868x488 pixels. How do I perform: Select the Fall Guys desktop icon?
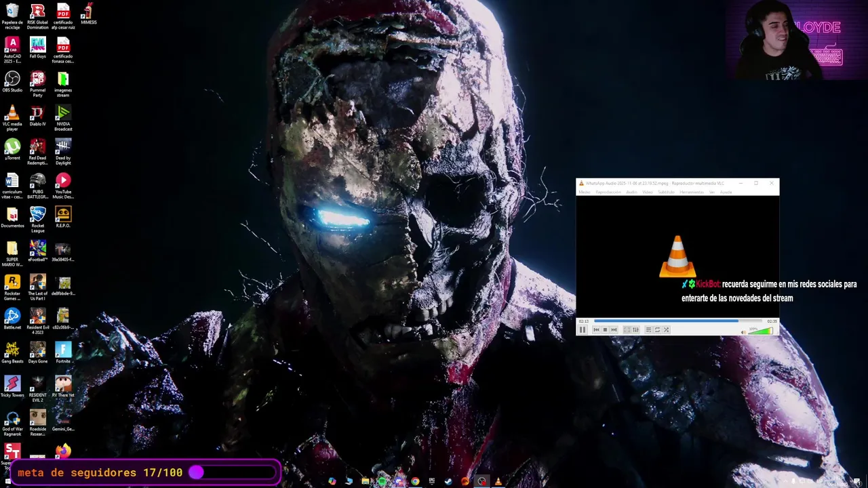[x=38, y=47]
